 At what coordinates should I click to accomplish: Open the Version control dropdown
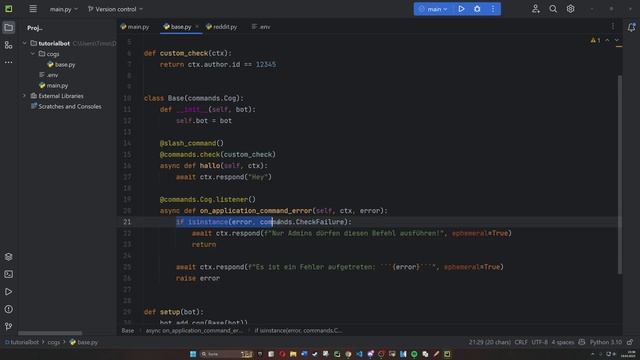coord(116,9)
